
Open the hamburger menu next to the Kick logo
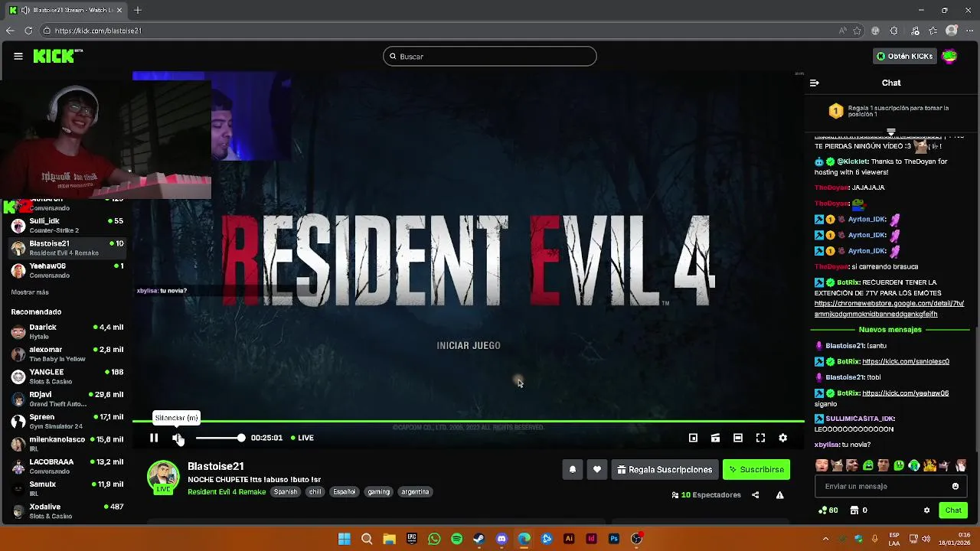click(x=18, y=56)
